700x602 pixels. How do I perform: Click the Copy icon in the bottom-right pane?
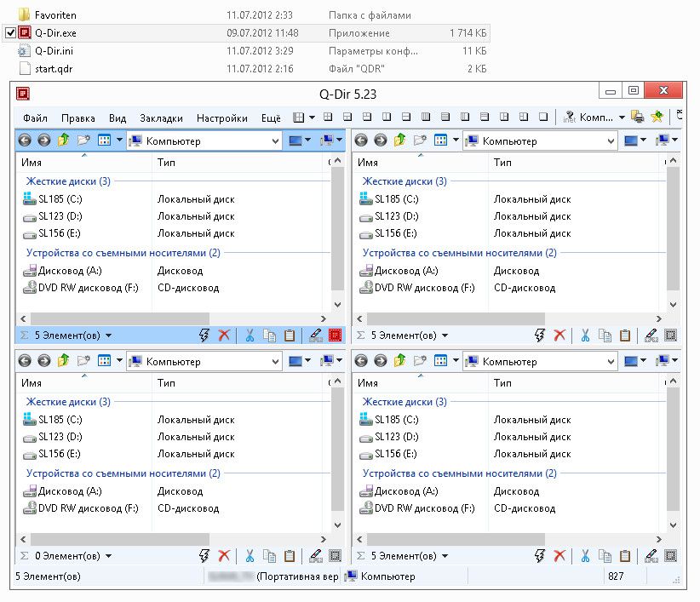605,556
